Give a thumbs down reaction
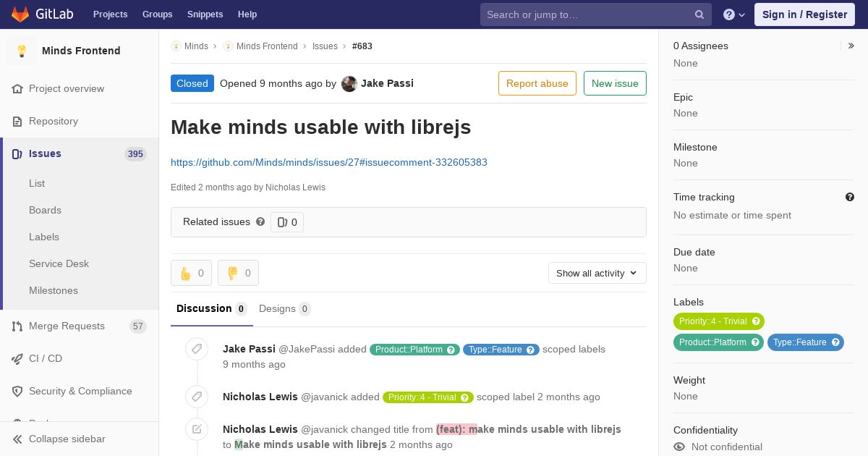868x456 pixels. pyautogui.click(x=238, y=273)
